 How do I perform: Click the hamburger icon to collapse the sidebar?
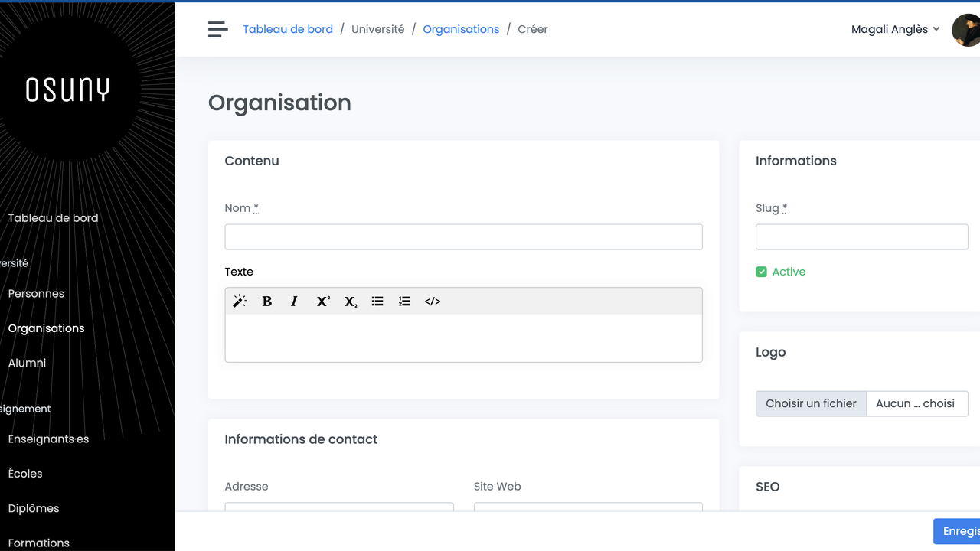tap(217, 29)
